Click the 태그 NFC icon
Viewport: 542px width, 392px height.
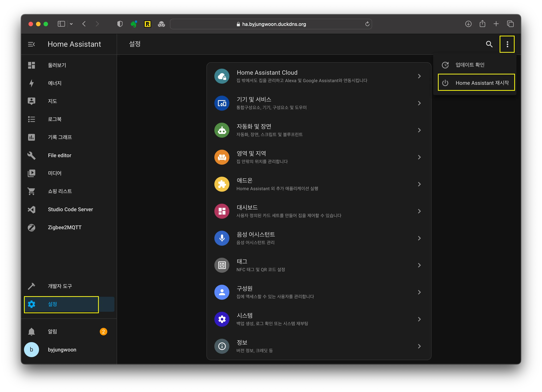222,265
